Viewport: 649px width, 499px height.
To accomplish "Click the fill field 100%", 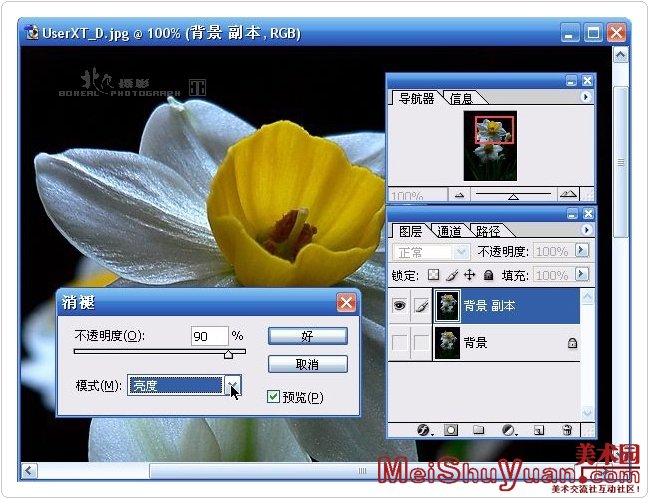I will (553, 275).
